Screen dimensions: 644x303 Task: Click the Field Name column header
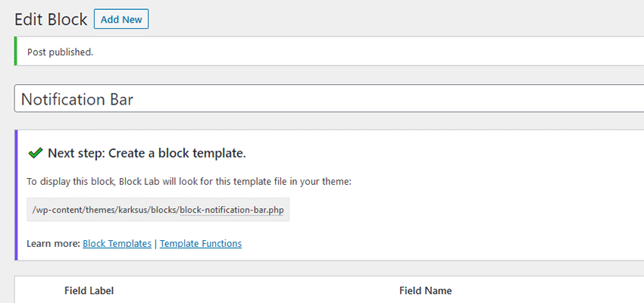coord(425,291)
